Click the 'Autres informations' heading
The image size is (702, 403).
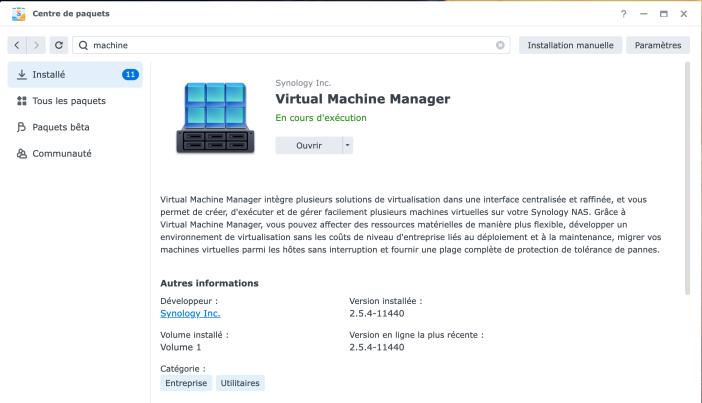click(210, 283)
